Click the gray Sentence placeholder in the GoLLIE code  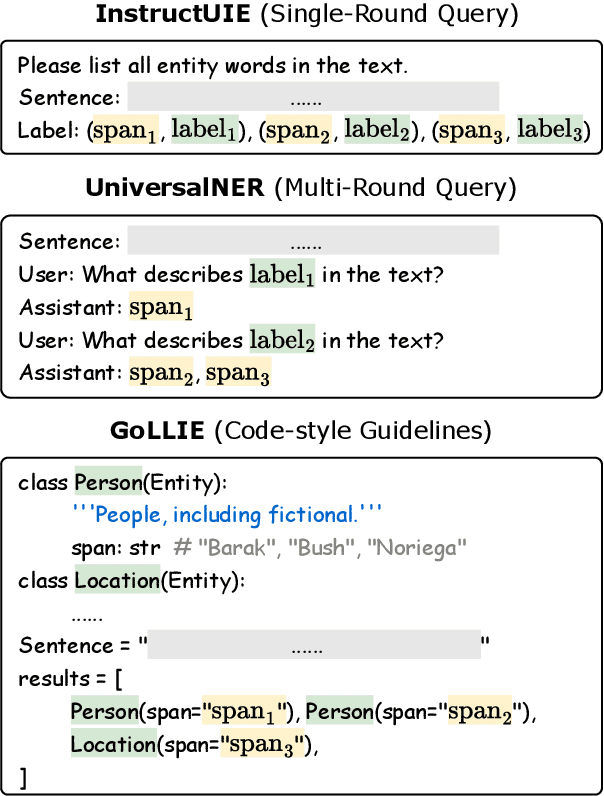point(314,646)
